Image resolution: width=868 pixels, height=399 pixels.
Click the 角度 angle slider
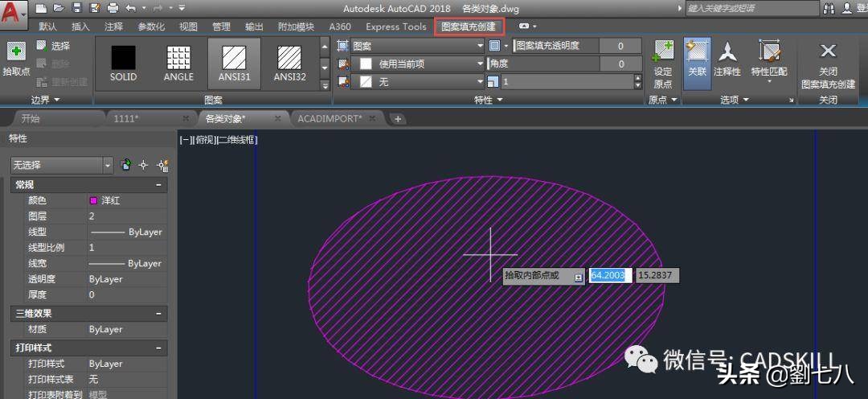[543, 64]
